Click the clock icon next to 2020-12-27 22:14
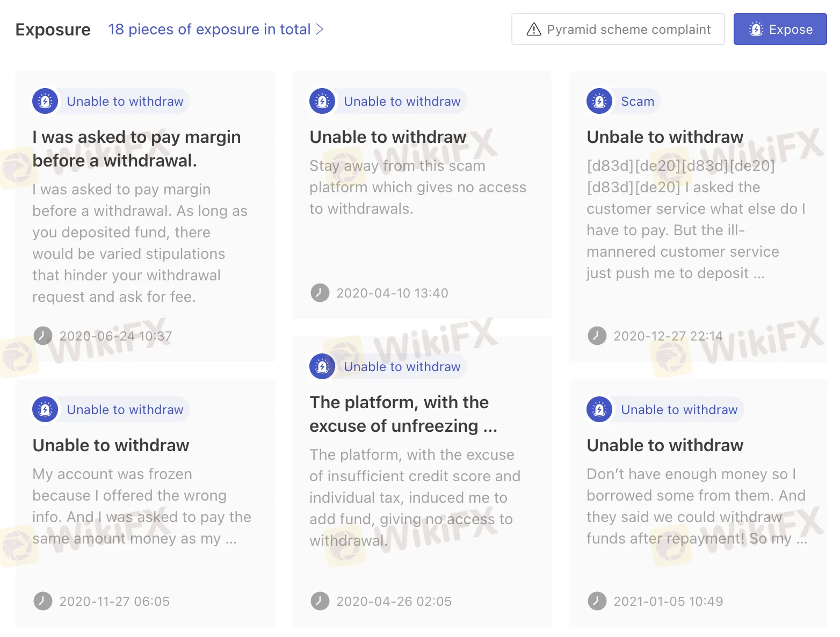 click(x=597, y=336)
